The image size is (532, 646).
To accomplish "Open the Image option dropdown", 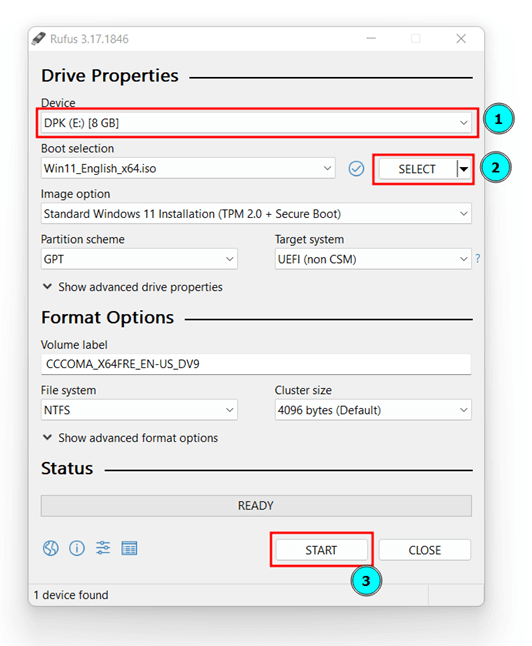I will click(256, 213).
